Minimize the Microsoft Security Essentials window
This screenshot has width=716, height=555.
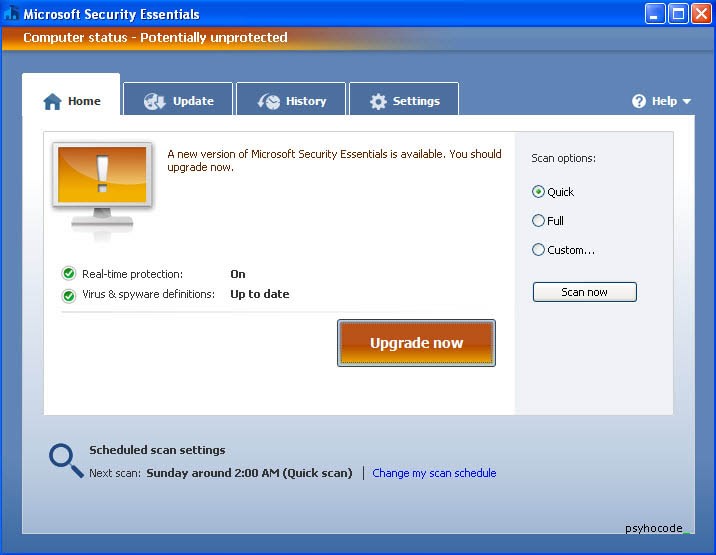(x=655, y=14)
